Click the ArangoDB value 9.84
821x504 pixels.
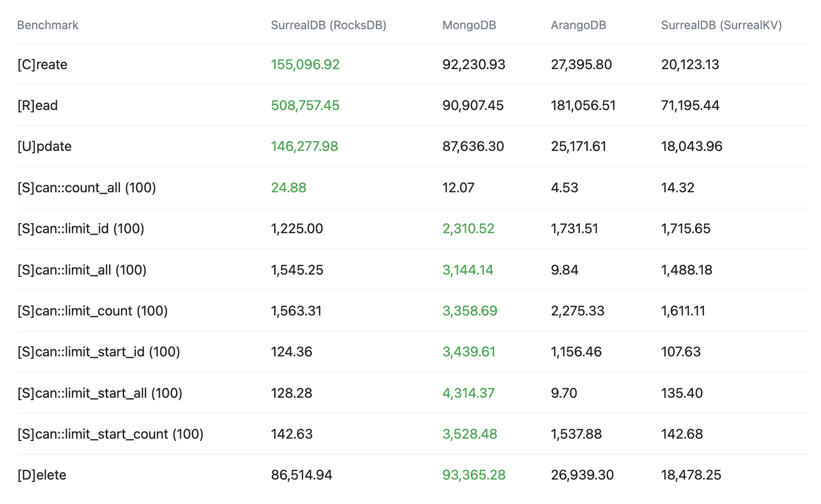click(x=565, y=270)
